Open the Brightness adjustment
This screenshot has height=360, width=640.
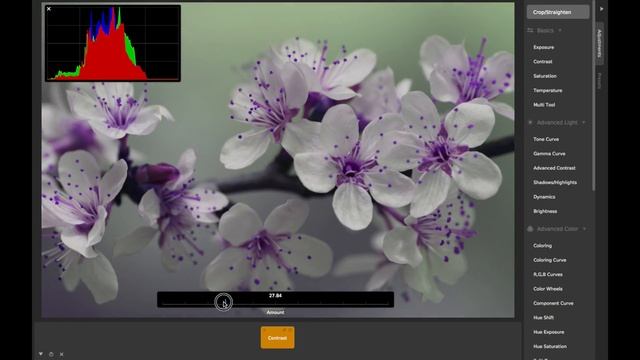545,211
